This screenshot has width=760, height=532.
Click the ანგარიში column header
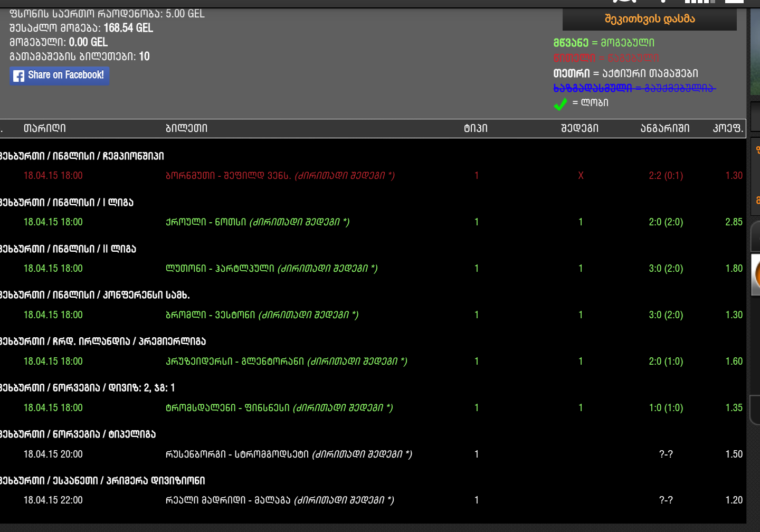coord(665,128)
